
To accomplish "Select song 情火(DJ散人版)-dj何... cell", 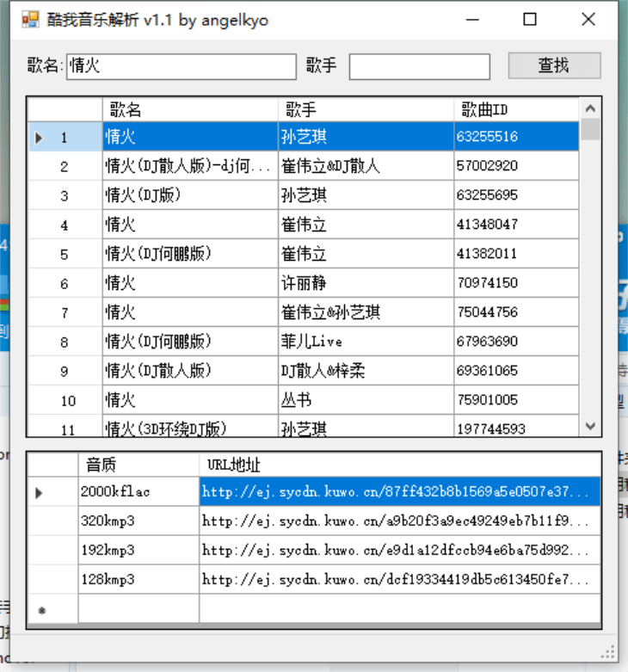I will [x=190, y=166].
